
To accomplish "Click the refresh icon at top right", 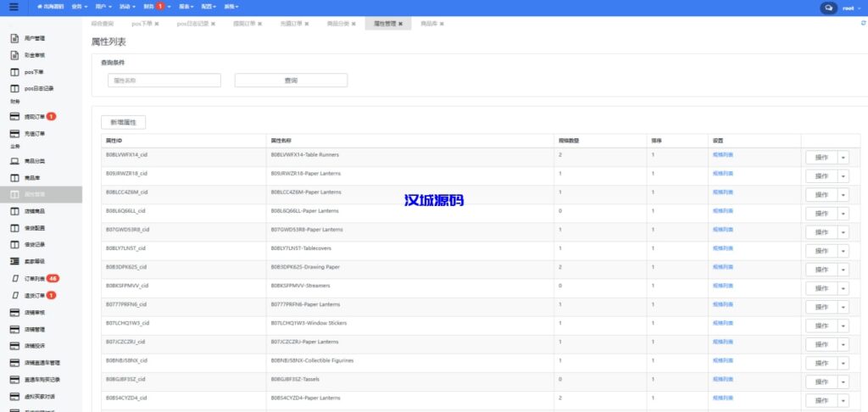I will point(862,24).
